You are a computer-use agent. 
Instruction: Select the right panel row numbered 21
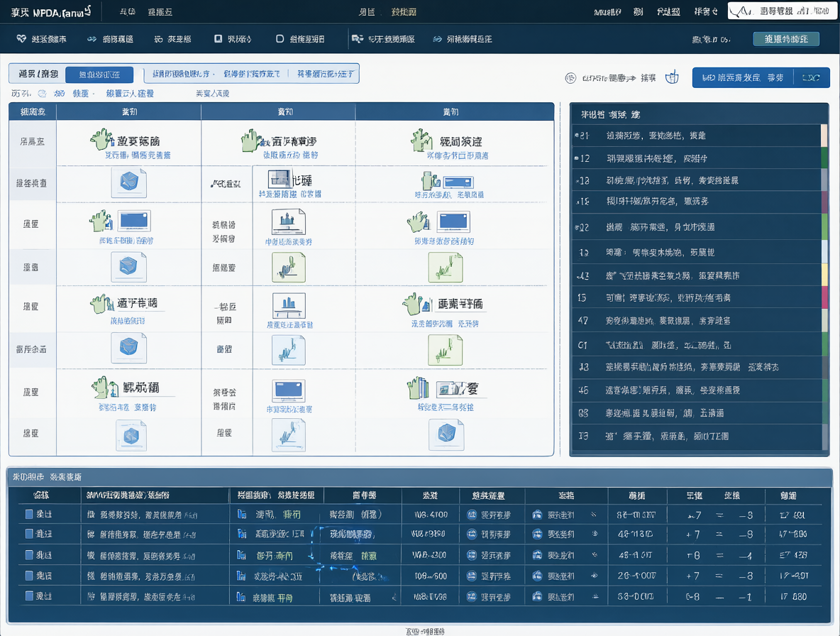click(x=697, y=136)
